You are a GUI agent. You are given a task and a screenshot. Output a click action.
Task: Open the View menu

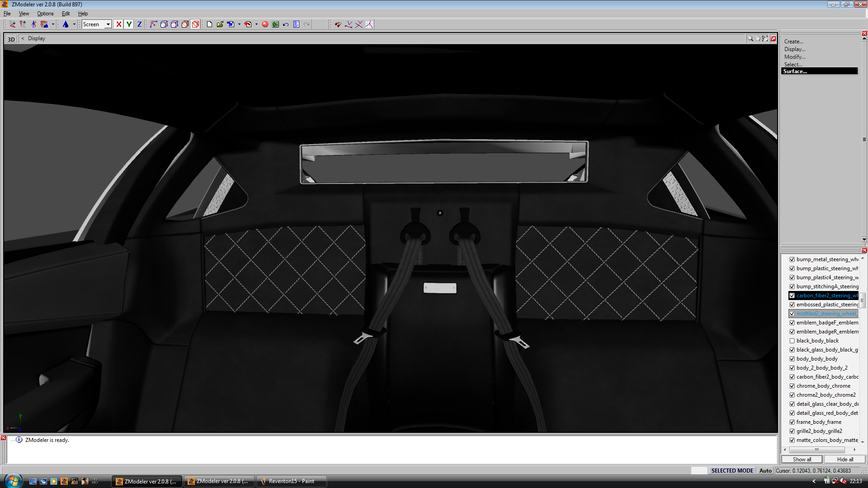[24, 13]
